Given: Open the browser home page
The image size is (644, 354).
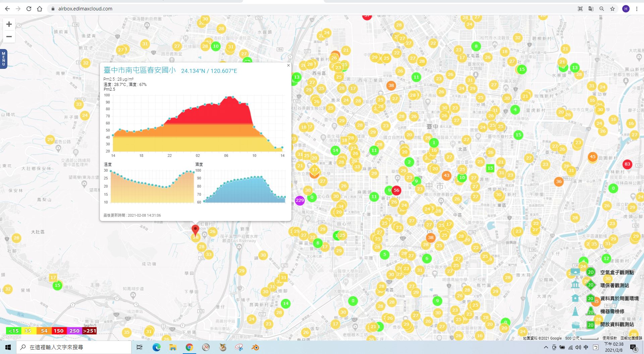Looking at the screenshot, I should (40, 9).
